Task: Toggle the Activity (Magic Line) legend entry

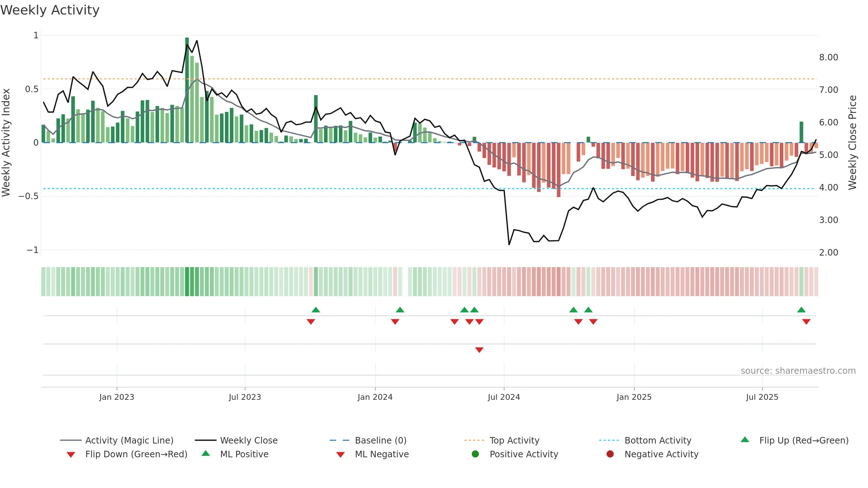Action: click(x=117, y=440)
